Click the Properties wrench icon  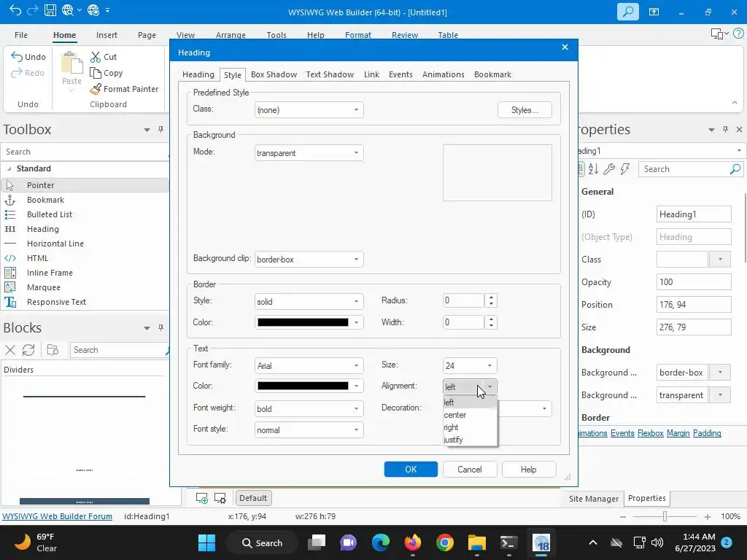pyautogui.click(x=609, y=168)
